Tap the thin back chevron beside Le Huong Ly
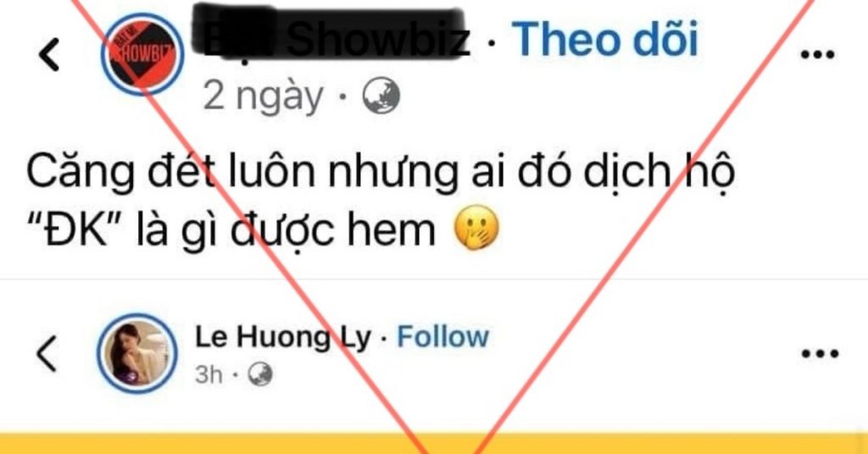Screen dimensions: 868x454 tap(47, 353)
